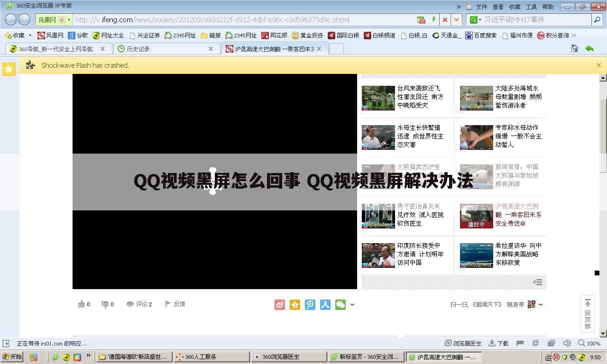Viewport: 607px width, 364px height.
Task: Click the thumbs-down dislike button under video
Action: tap(105, 304)
